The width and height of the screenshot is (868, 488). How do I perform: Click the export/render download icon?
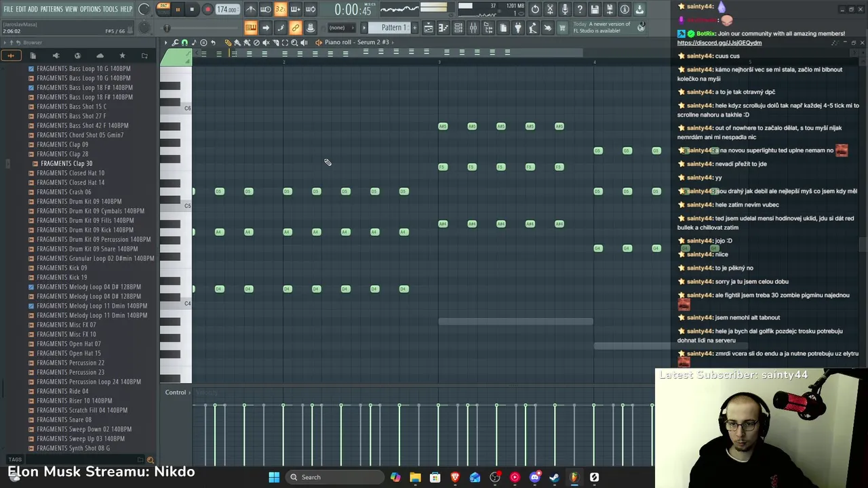639,9
